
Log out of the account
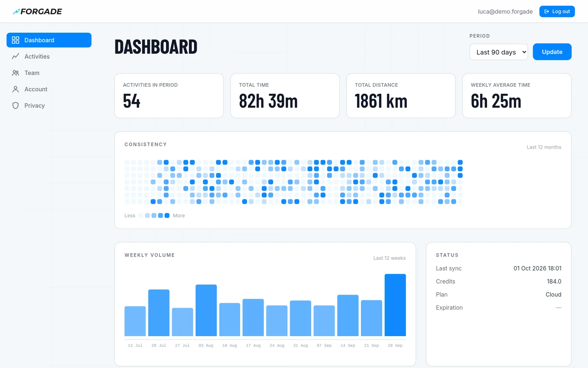(557, 11)
